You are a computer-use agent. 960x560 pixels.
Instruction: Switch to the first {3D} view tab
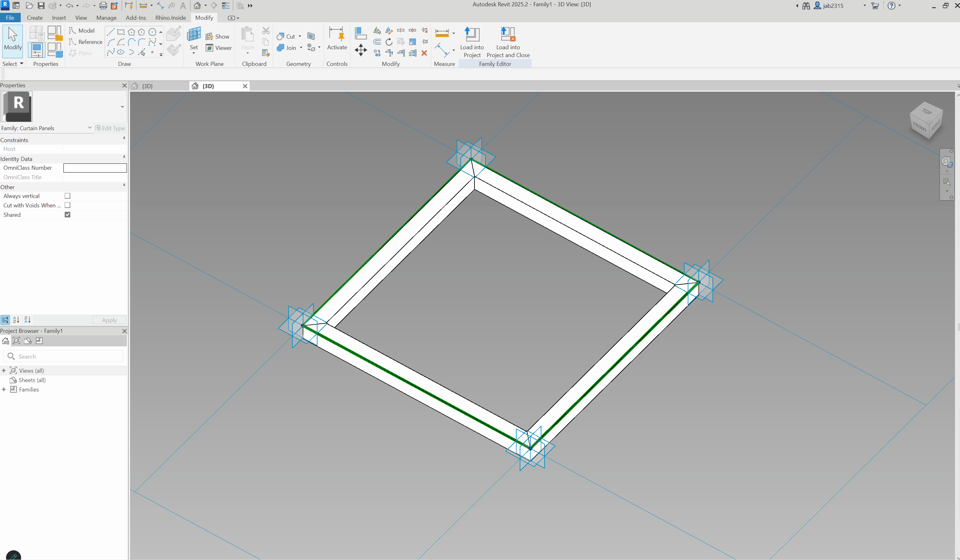coord(147,86)
